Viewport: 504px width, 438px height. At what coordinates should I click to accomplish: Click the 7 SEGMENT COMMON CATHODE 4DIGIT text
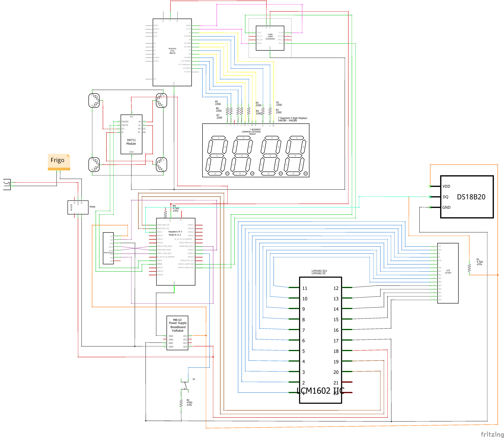[251, 132]
